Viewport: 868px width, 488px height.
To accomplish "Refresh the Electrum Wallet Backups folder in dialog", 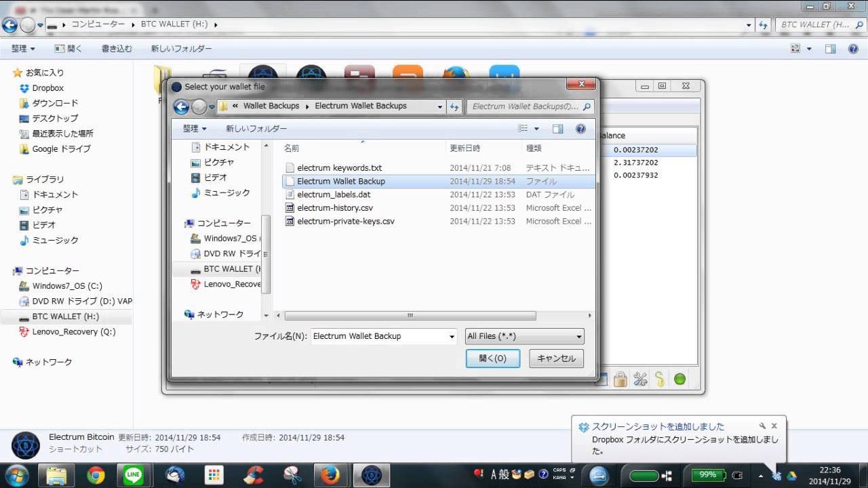I will 455,106.
